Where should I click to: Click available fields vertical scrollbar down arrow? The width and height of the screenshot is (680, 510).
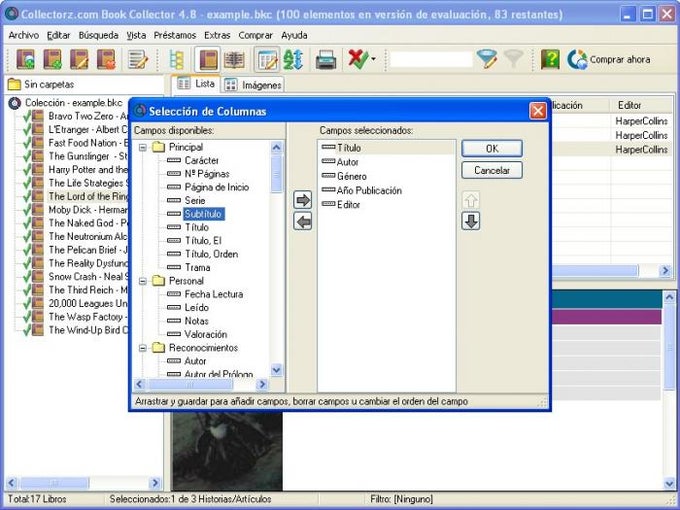[276, 370]
